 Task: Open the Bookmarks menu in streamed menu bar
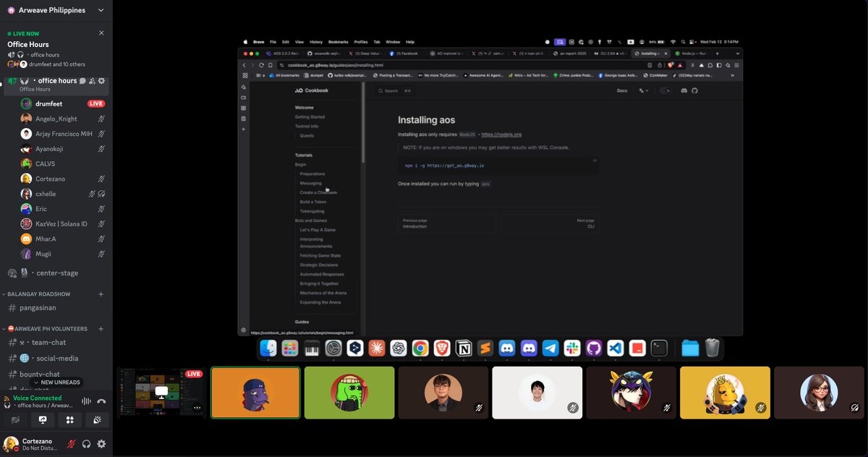[x=338, y=42]
